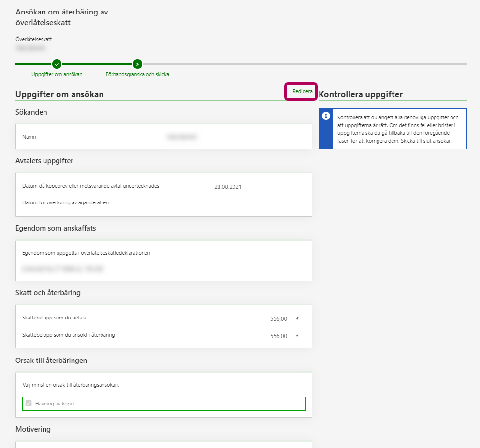
Task: Click the requested refund amount 556,00
Action: (278, 336)
